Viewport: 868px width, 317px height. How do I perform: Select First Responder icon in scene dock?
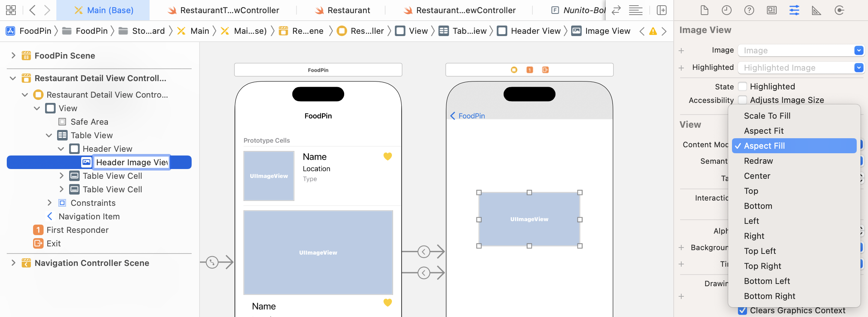(x=530, y=70)
